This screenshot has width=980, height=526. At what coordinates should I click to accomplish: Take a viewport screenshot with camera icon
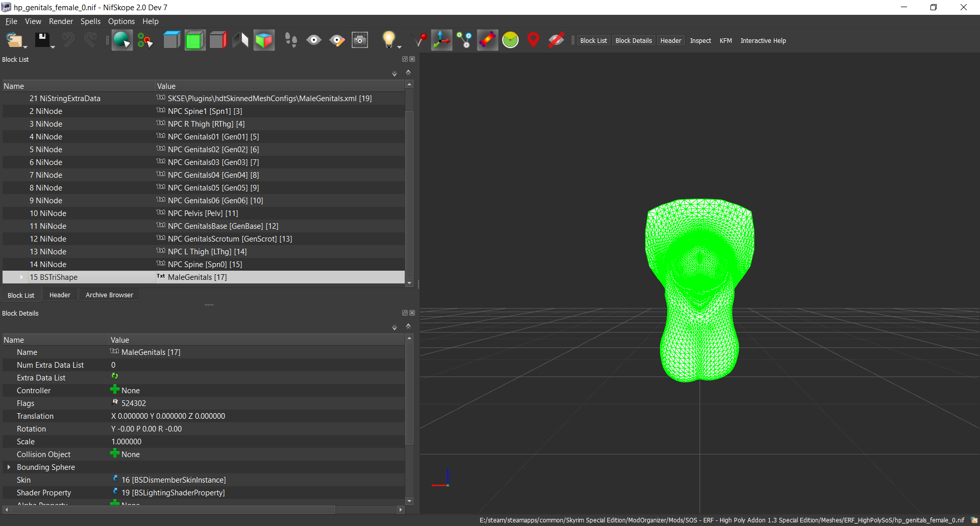(360, 40)
